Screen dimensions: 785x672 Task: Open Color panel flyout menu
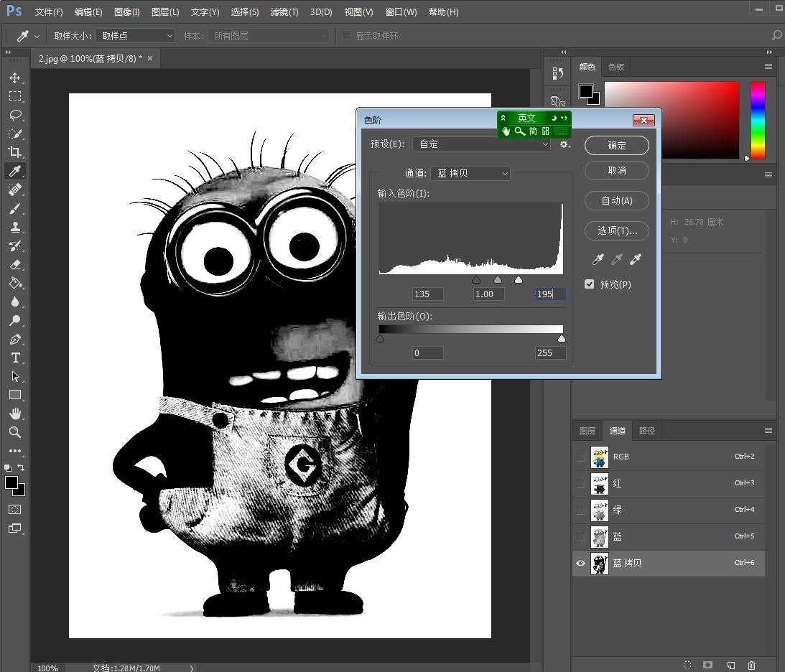click(x=768, y=67)
